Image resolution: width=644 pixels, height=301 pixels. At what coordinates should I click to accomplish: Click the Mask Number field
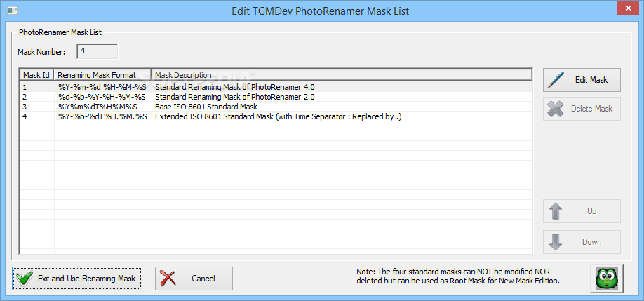pyautogui.click(x=98, y=51)
